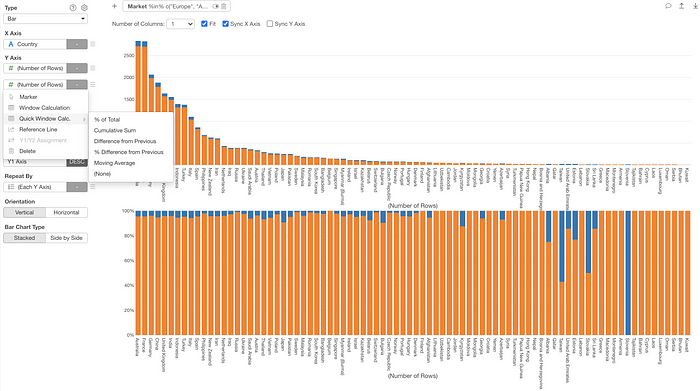Open hamburger menu next to first Y Axis field
The image size is (700, 391).
click(93, 68)
